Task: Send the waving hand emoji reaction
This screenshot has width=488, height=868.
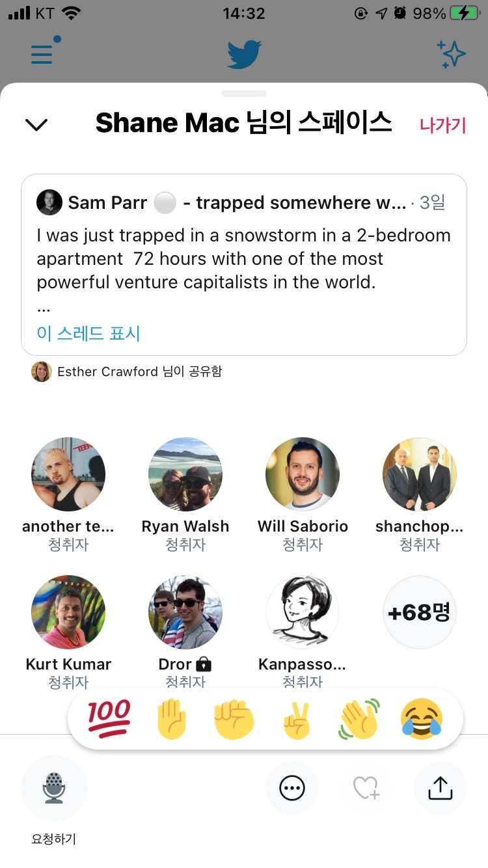Action: click(x=359, y=718)
